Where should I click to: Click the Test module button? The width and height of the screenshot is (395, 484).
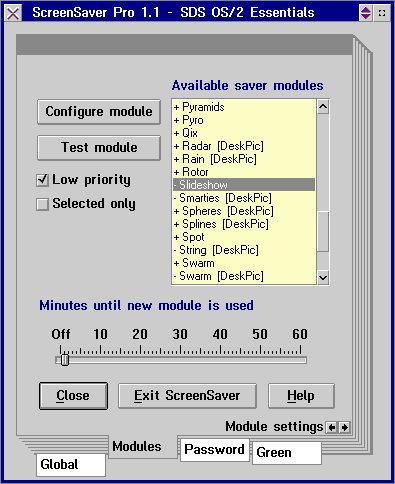(x=99, y=148)
